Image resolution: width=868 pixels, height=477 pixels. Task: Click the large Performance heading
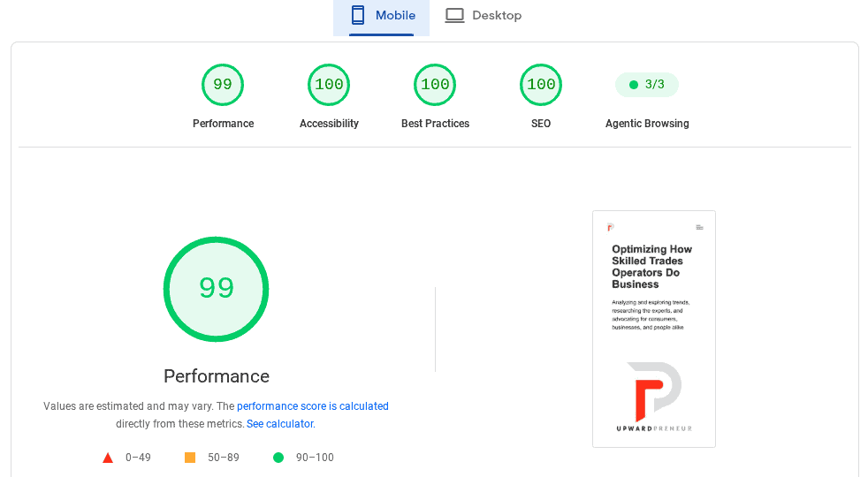(217, 376)
